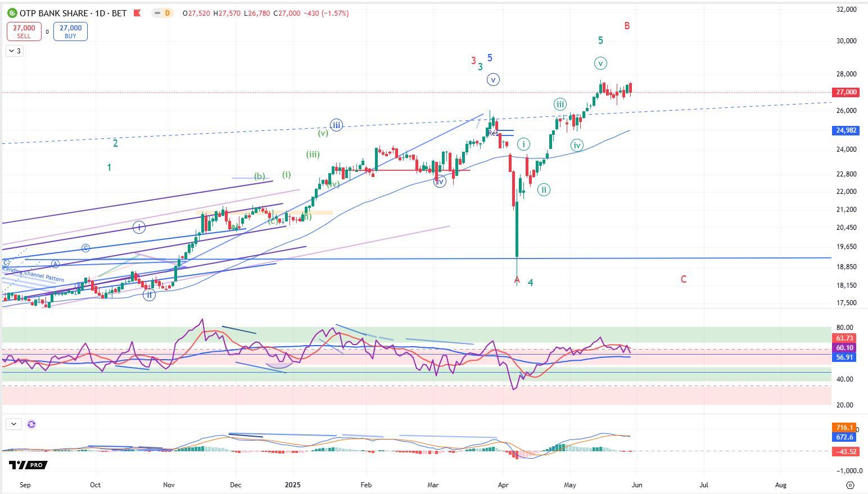Viewport: 868px width, 494px height.
Task: Select the red 3 wave label near March high
Action: click(473, 61)
